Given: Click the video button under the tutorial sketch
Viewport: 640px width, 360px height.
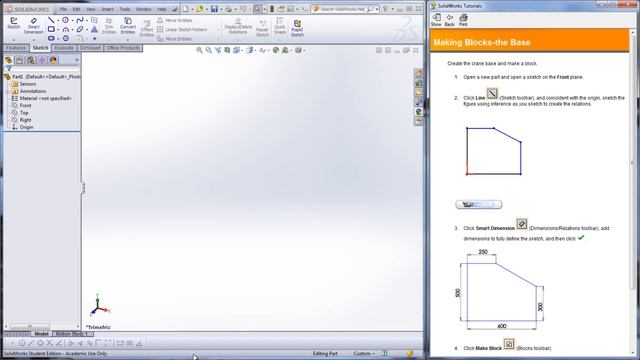Looking at the screenshot, I should tap(478, 204).
